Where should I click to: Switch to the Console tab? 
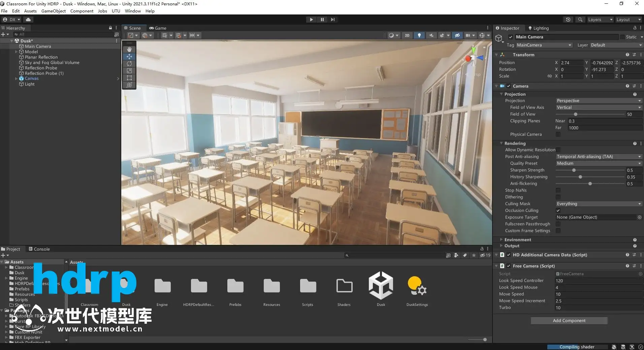[39, 249]
